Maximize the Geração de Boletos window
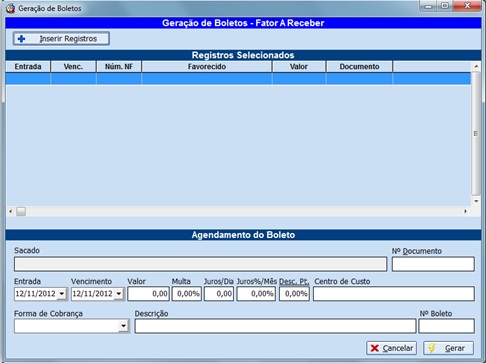486x363 pixels. [445, 6]
